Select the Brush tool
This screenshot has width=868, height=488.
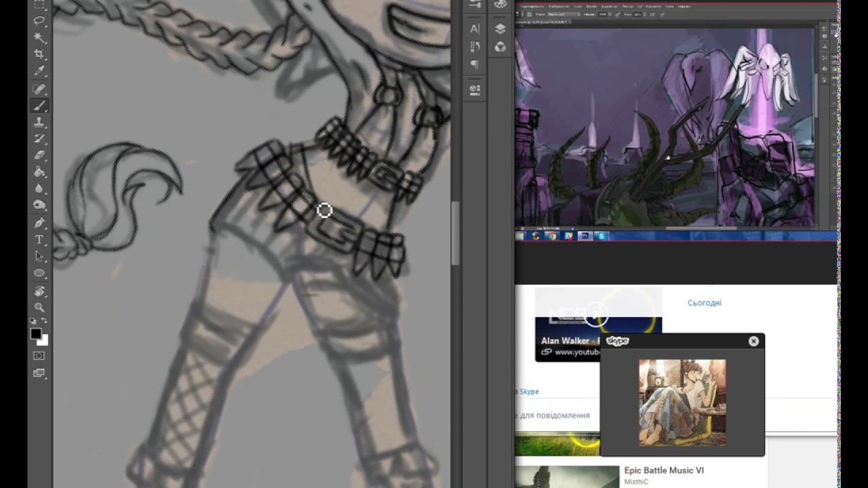[39, 106]
